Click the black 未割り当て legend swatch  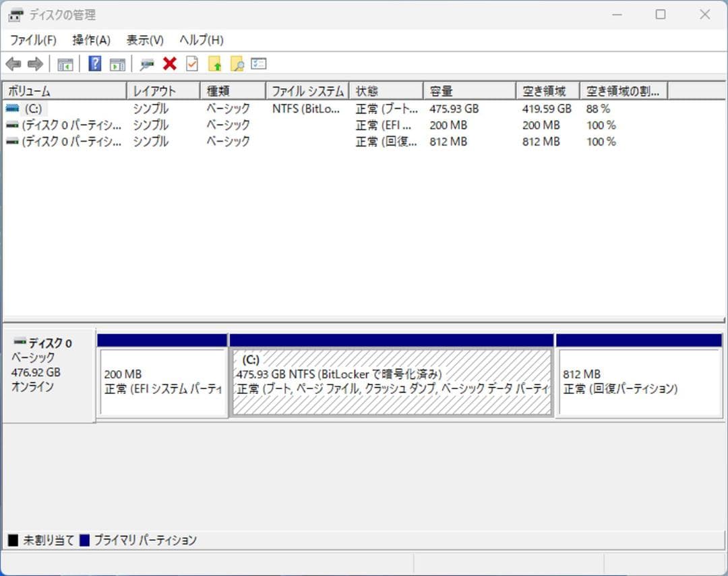tap(13, 540)
